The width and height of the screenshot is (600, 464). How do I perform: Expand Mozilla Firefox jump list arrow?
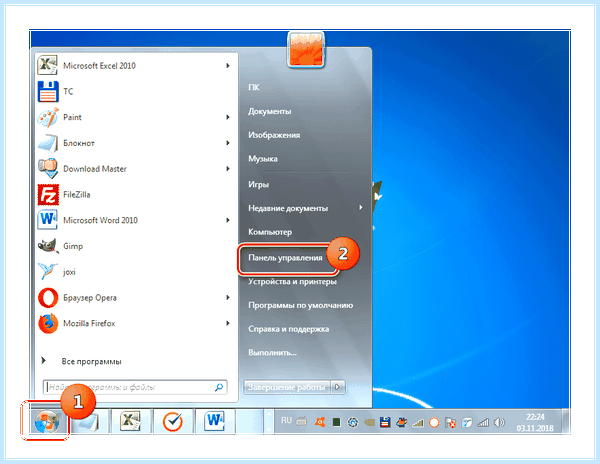pos(228,323)
